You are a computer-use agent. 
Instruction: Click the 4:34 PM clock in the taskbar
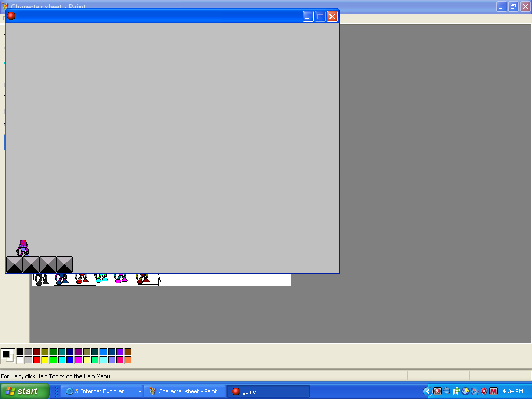[512, 391]
